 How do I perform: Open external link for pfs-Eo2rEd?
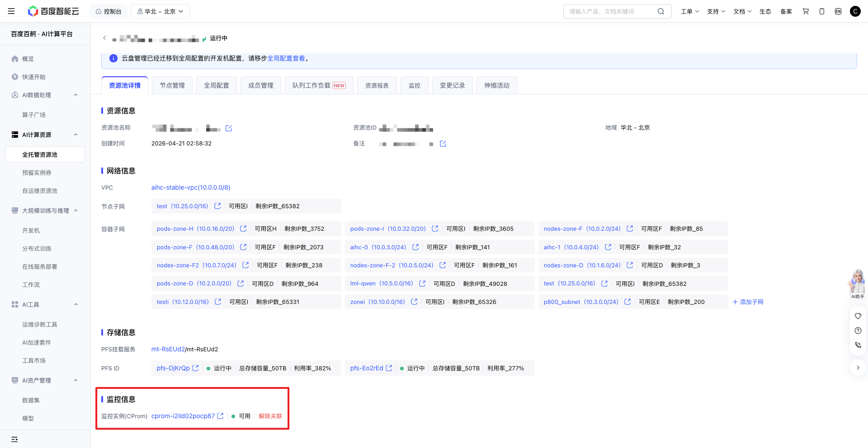(389, 368)
